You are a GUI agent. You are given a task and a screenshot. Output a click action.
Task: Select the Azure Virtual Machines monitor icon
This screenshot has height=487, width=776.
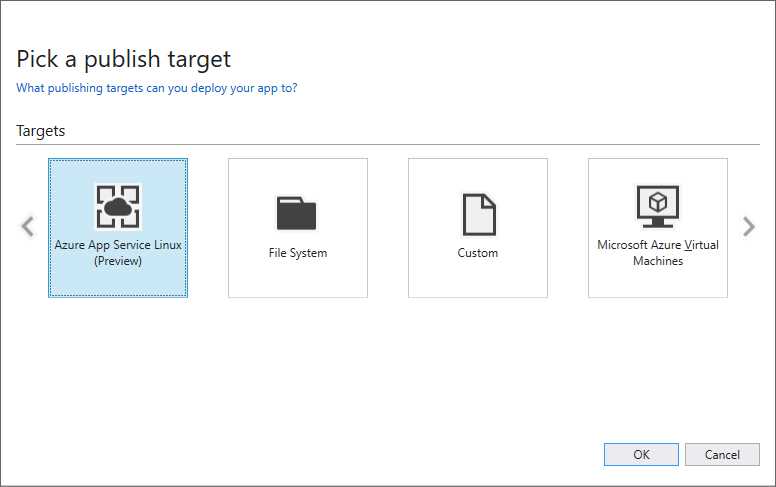coord(658,206)
